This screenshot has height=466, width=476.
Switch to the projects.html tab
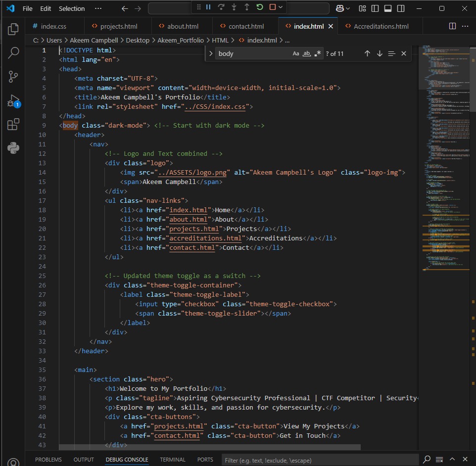(x=118, y=26)
